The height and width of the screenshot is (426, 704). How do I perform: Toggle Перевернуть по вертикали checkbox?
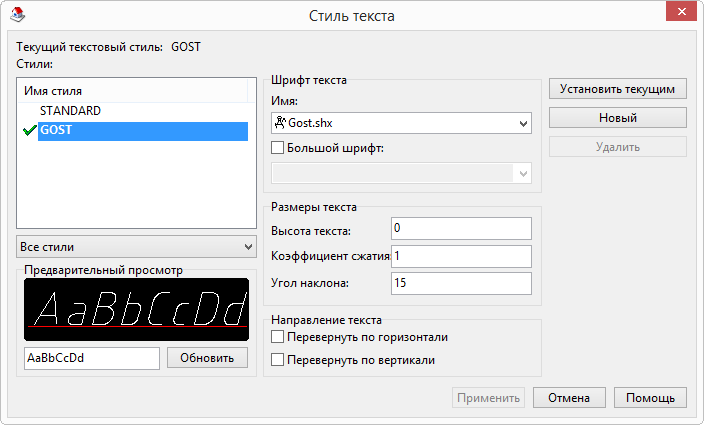(278, 360)
